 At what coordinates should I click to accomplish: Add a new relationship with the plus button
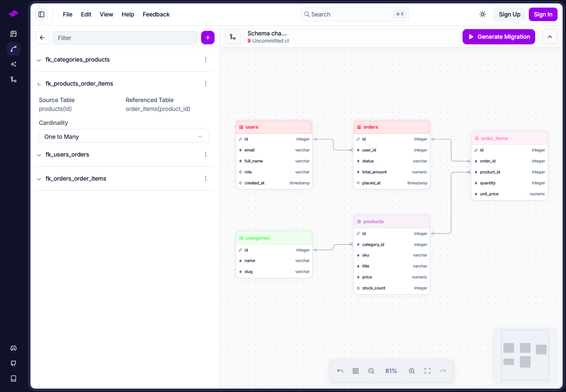[208, 38]
